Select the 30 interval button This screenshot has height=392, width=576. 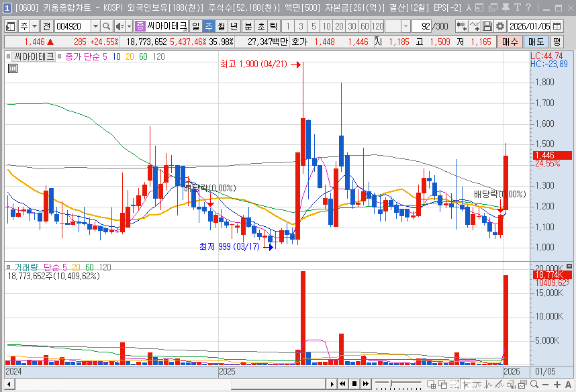[x=352, y=26]
